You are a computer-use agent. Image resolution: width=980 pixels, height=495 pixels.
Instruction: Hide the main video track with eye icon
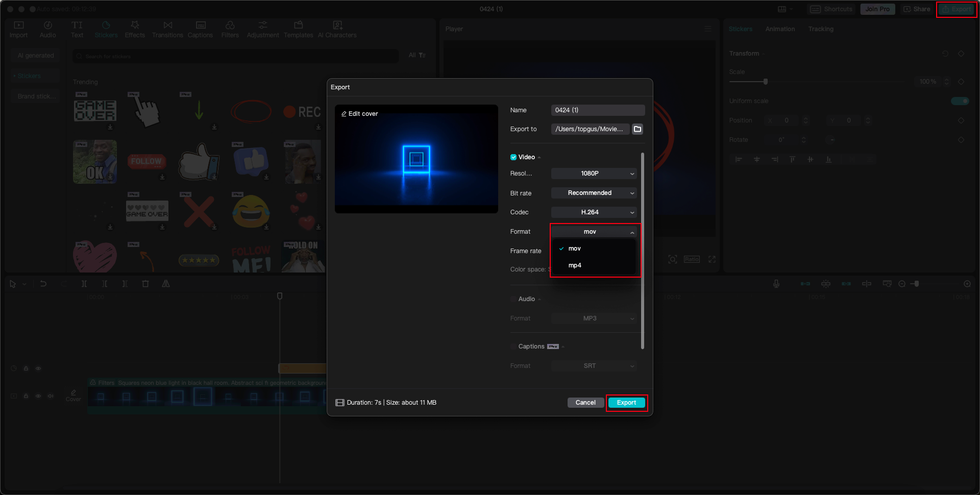[x=38, y=396]
